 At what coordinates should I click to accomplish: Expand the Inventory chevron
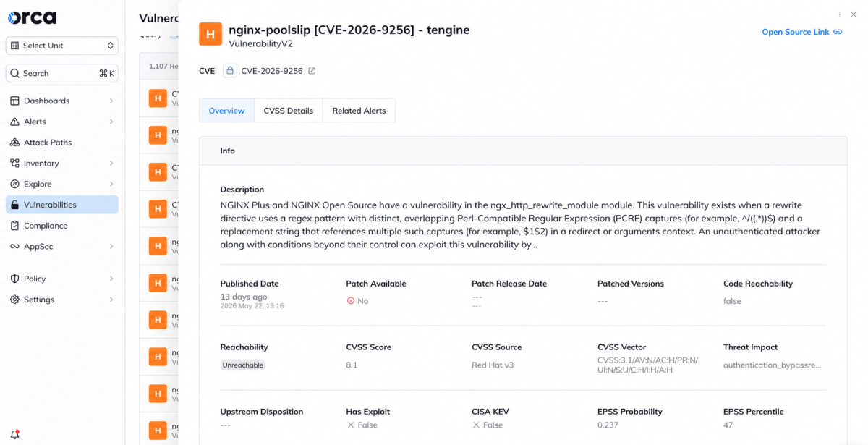[111, 164]
